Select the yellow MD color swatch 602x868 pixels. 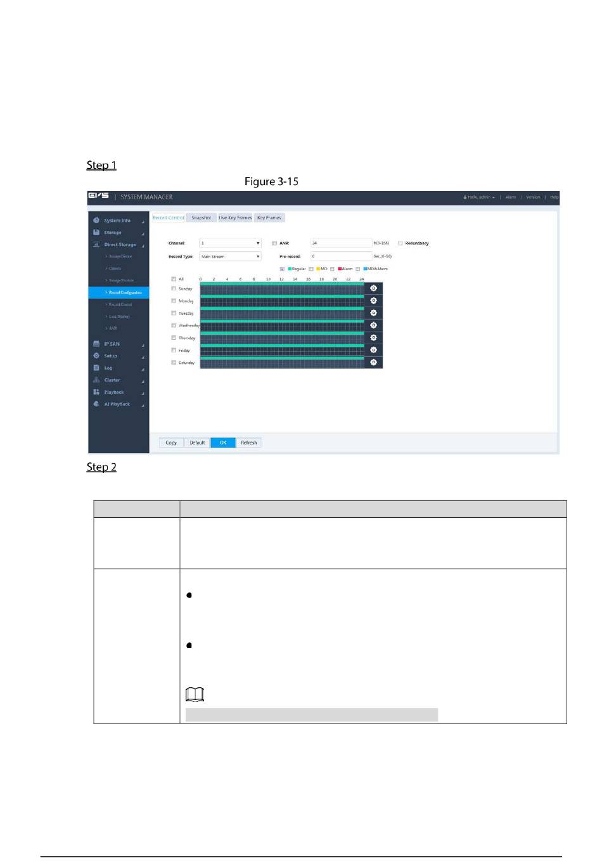[318, 269]
